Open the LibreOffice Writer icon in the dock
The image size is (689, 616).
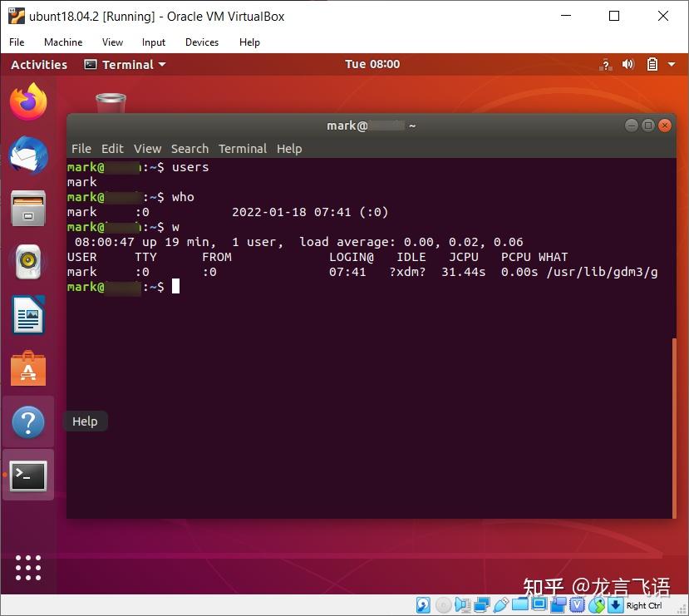[x=27, y=316]
